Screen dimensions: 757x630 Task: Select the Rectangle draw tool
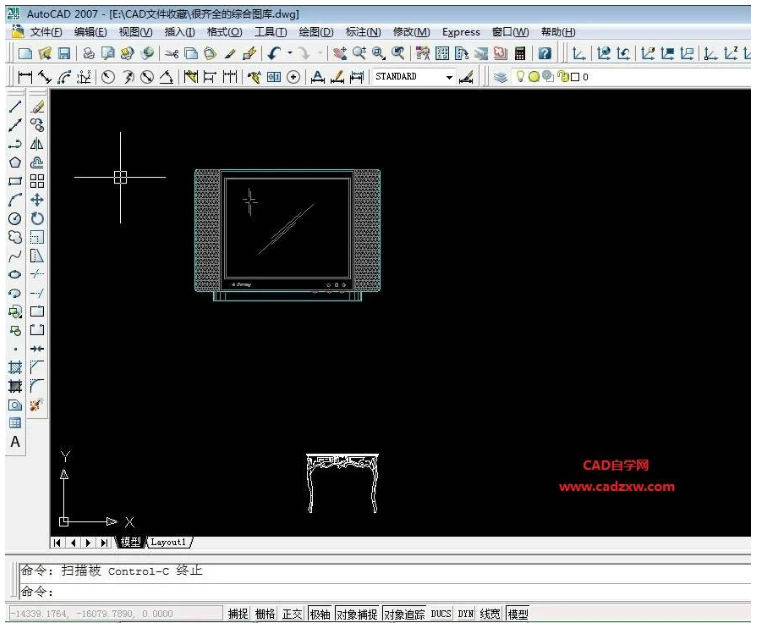(15, 182)
